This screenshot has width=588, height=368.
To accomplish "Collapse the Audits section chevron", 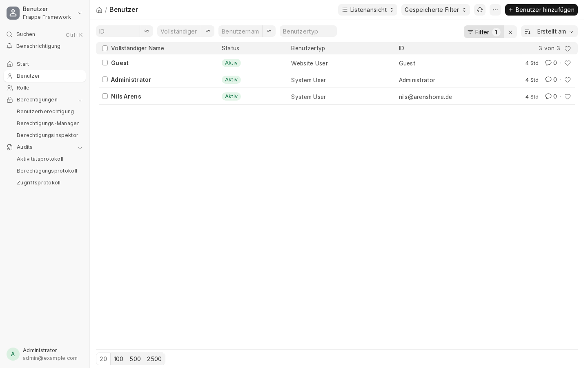I will point(80,148).
